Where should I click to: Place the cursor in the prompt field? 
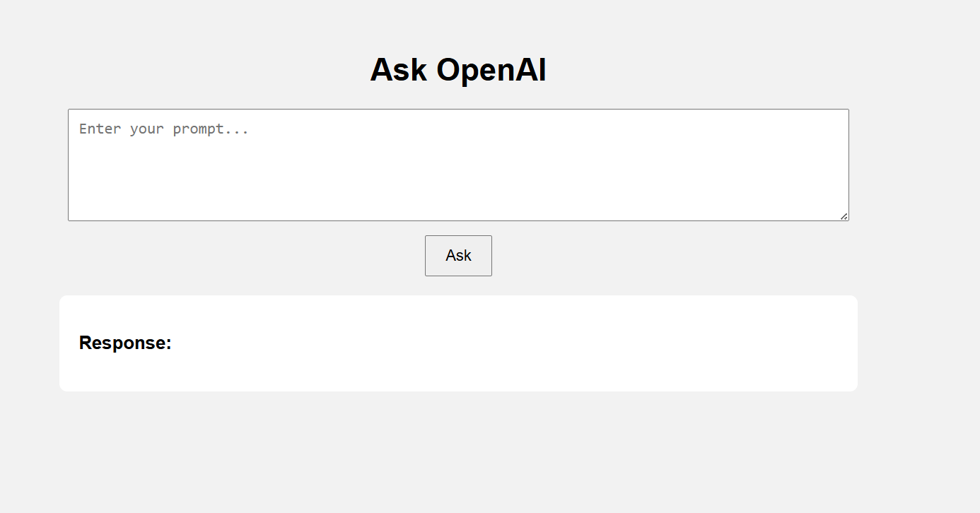click(458, 163)
